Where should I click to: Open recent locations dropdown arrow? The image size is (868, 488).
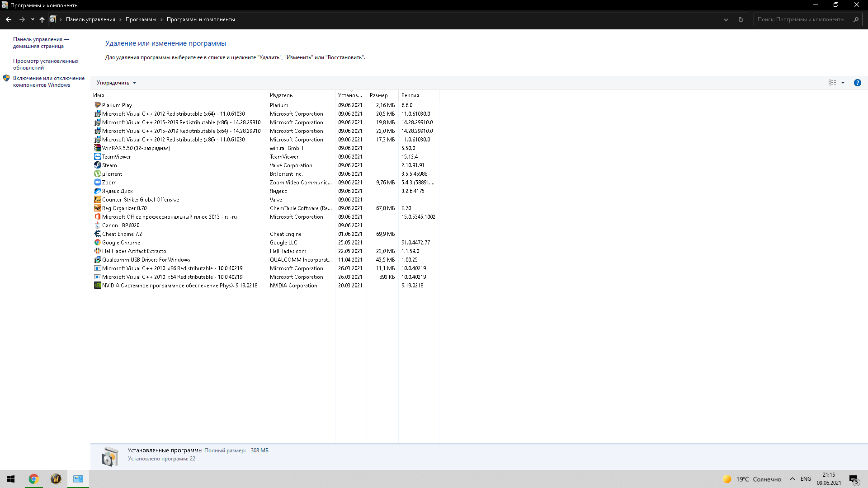pyautogui.click(x=33, y=19)
